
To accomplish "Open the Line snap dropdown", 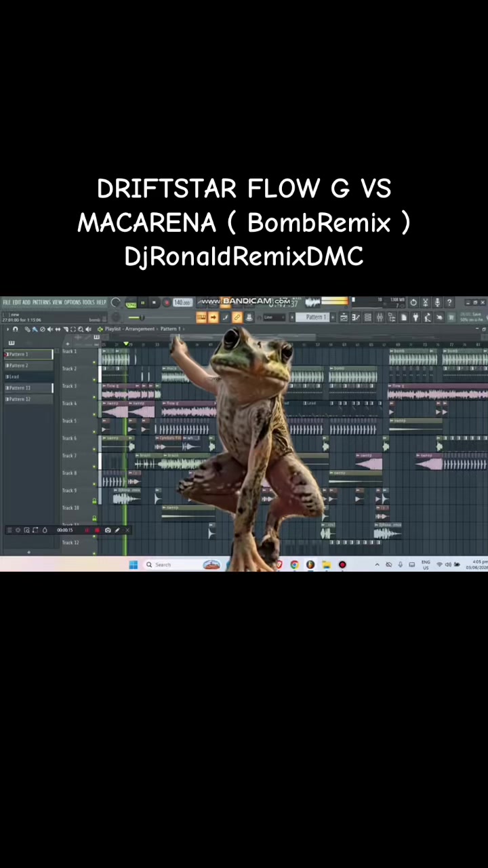I will coord(274,317).
